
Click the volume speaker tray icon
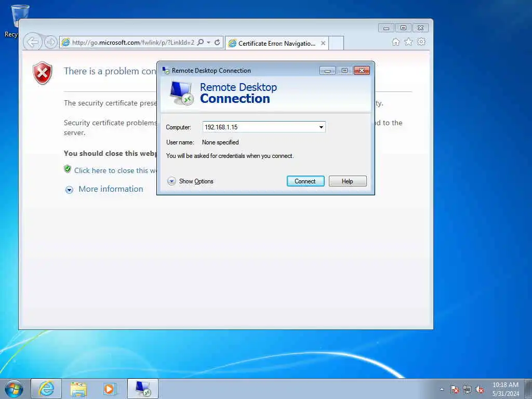(480, 390)
